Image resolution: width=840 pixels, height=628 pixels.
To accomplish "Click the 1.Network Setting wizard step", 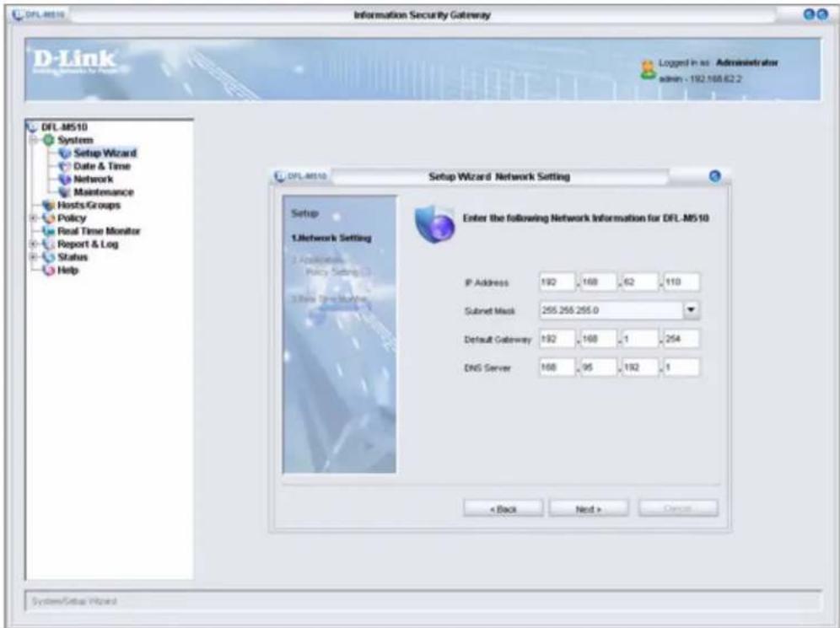I will [x=331, y=239].
